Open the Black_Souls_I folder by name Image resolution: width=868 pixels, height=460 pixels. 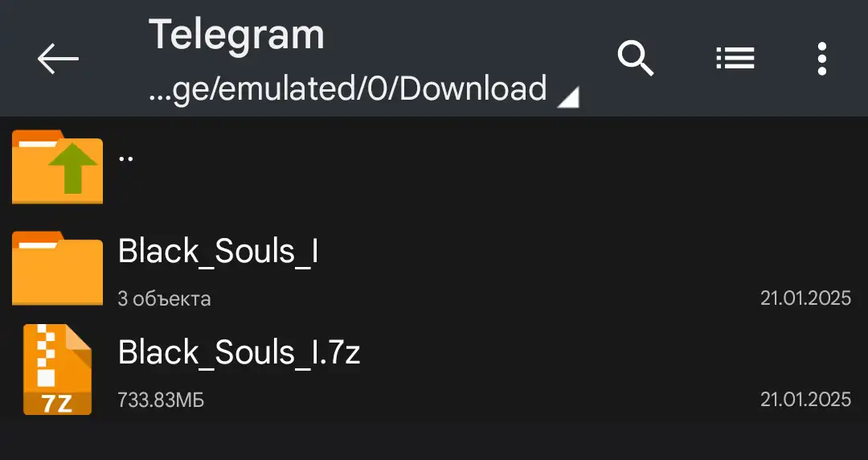[218, 252]
